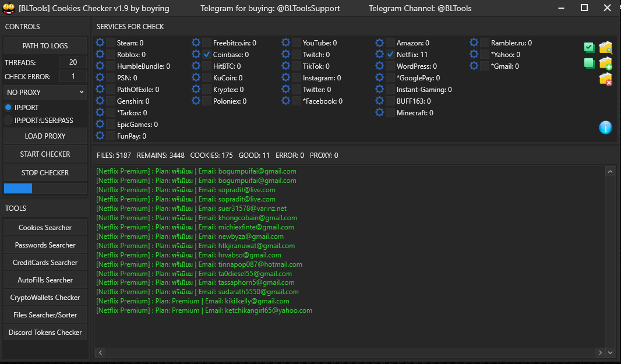Enable the Steam checkbox
Screen dimensions: 621x364
pos(111,43)
